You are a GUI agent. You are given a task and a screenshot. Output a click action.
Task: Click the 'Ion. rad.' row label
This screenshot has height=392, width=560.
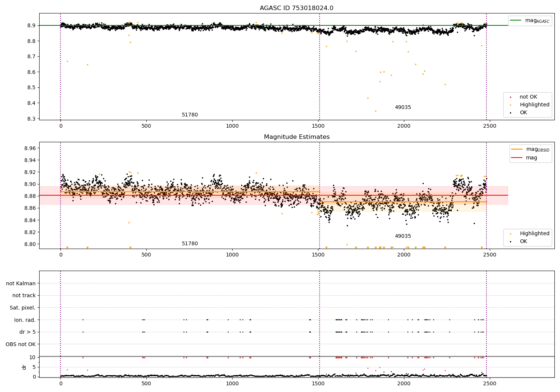coord(25,320)
